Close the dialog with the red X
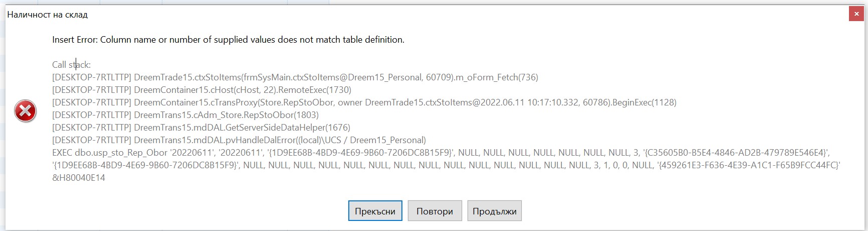 [x=856, y=15]
